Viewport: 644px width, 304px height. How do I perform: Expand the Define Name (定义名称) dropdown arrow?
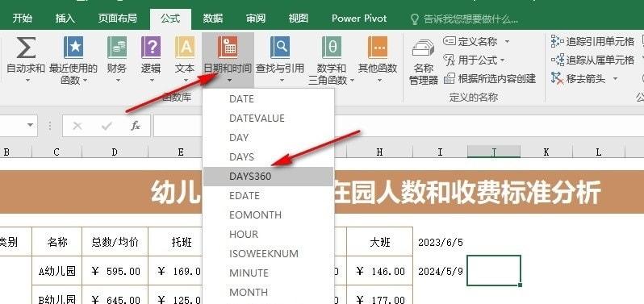click(508, 41)
